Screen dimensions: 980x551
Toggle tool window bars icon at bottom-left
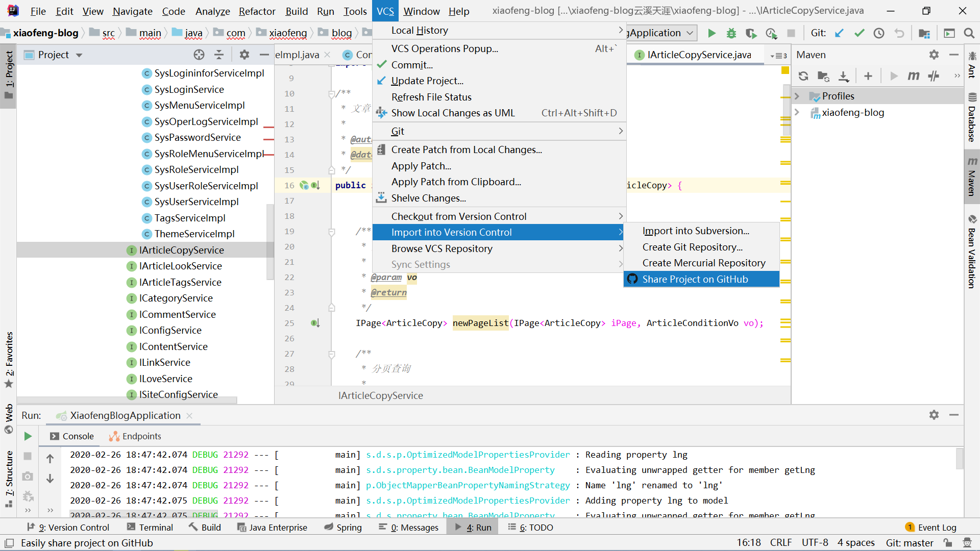(x=9, y=543)
